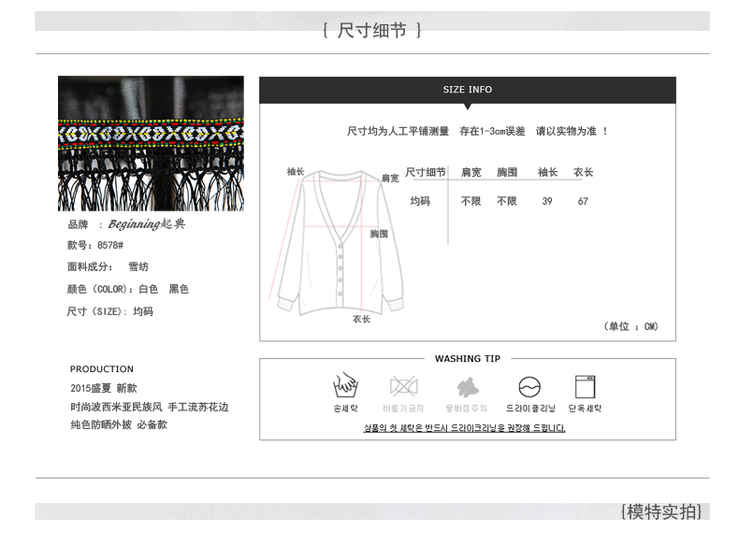The width and height of the screenshot is (739, 560).
Task: Click the dry cleaning circle icon
Action: (529, 387)
